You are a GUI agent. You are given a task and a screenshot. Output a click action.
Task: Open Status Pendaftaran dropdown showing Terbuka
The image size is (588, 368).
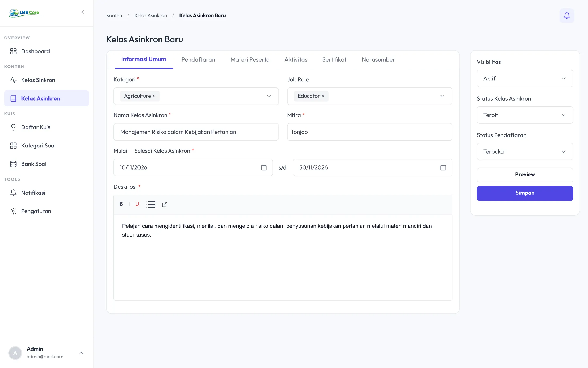point(525,151)
